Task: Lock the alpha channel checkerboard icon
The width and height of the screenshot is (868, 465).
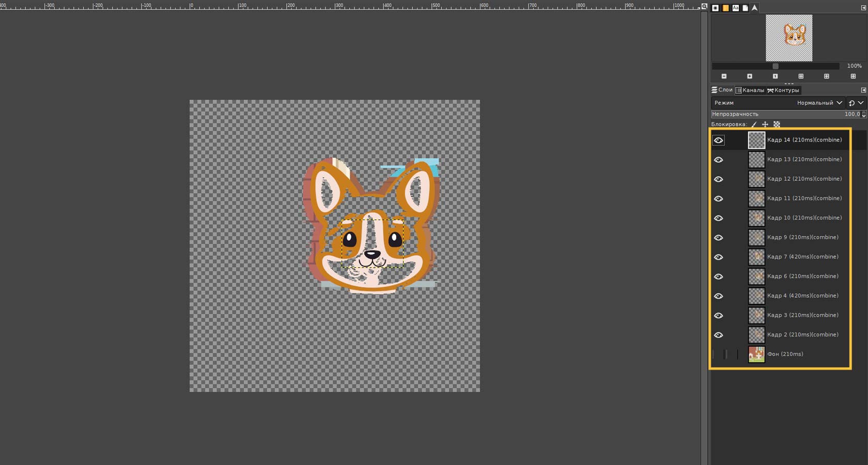Action: (x=777, y=125)
